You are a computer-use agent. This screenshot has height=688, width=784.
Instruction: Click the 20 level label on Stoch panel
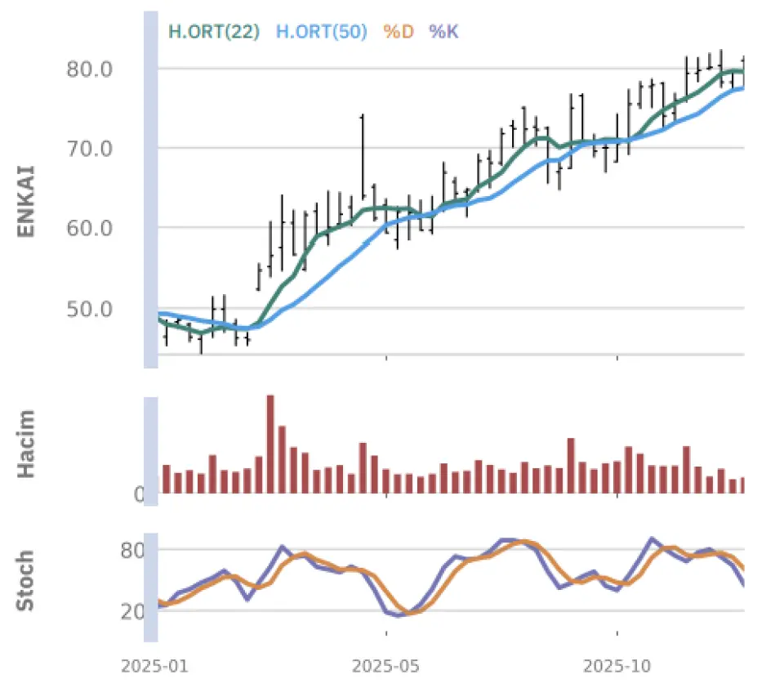(133, 611)
